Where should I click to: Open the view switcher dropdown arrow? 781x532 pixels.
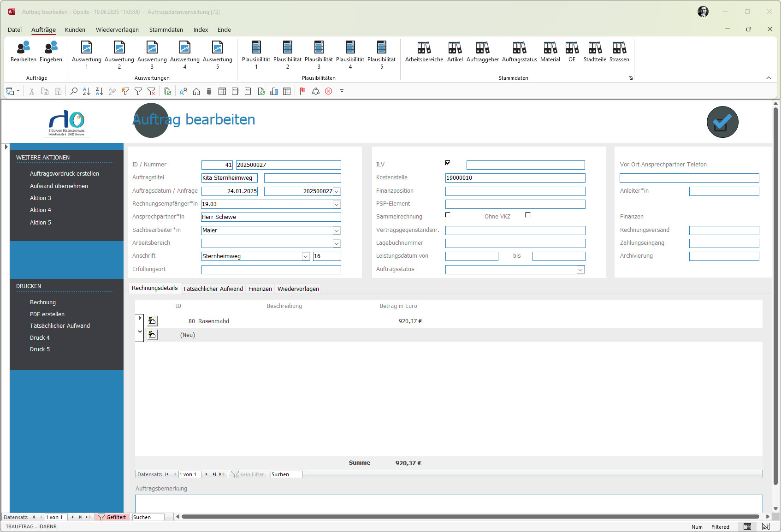[18, 91]
